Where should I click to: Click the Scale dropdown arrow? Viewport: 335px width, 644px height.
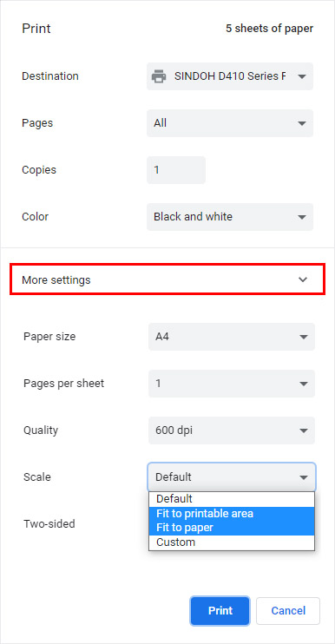click(304, 477)
